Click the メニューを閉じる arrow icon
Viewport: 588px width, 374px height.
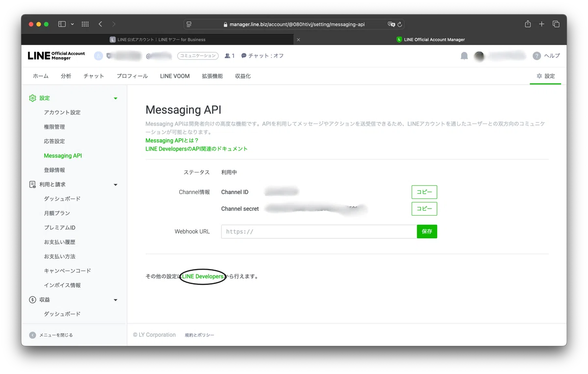[32, 335]
